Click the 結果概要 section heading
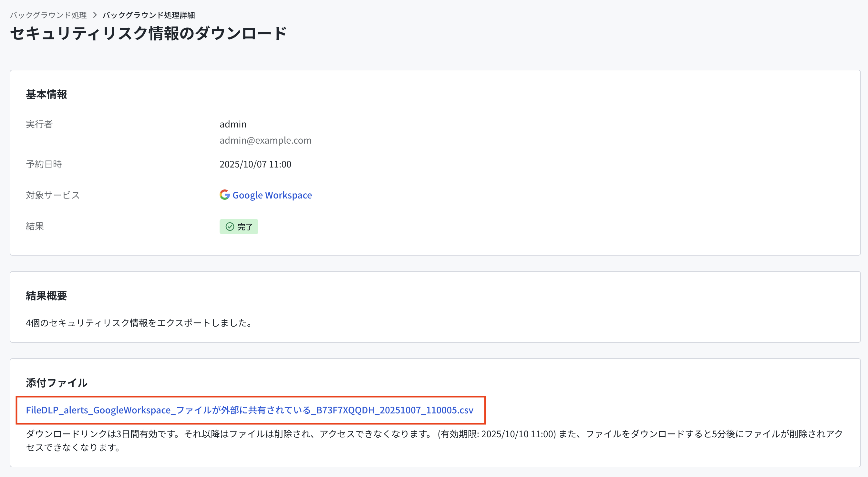The width and height of the screenshot is (868, 477). click(46, 296)
